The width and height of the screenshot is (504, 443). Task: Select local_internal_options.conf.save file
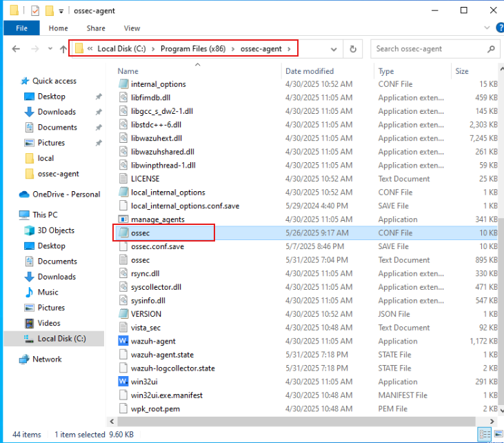coord(185,206)
